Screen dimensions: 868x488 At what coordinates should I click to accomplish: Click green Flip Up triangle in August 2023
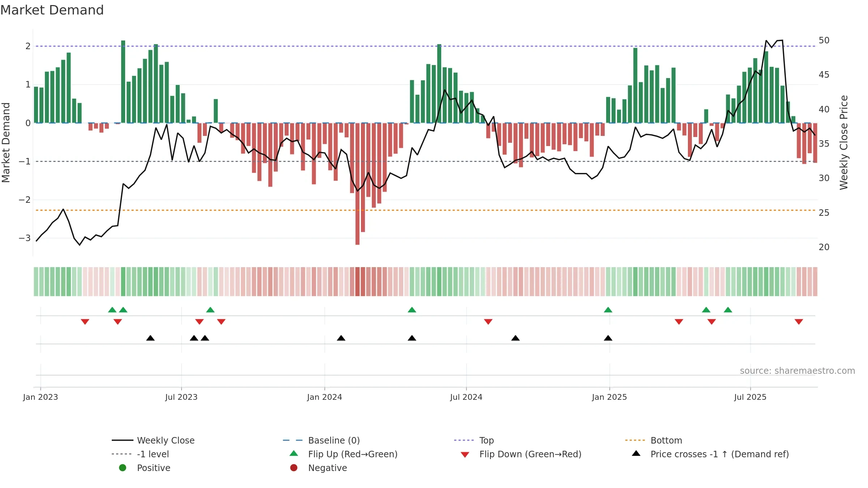(x=210, y=310)
